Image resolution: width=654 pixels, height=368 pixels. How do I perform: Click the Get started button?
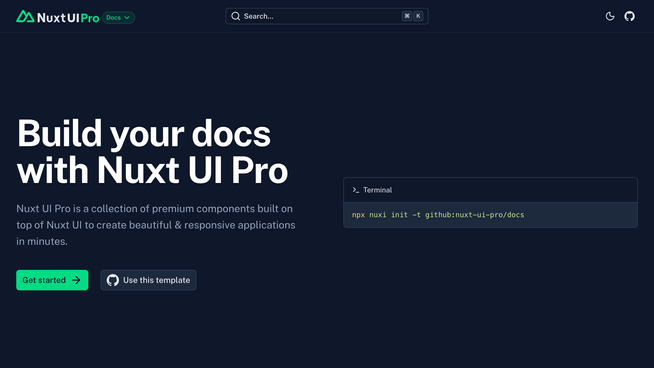[x=52, y=280]
